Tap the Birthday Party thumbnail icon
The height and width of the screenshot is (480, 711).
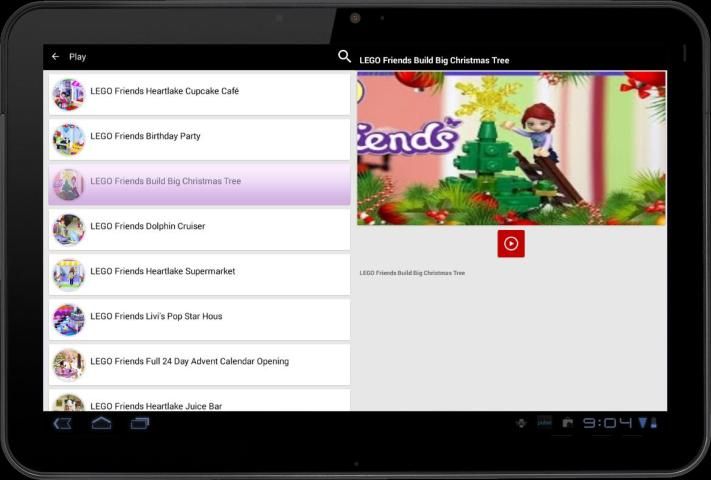pos(69,138)
